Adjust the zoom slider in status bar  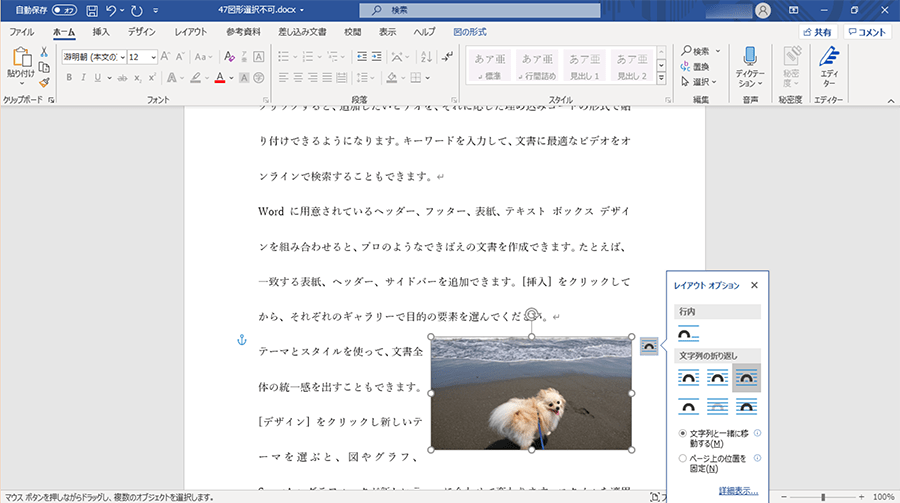[x=823, y=497]
